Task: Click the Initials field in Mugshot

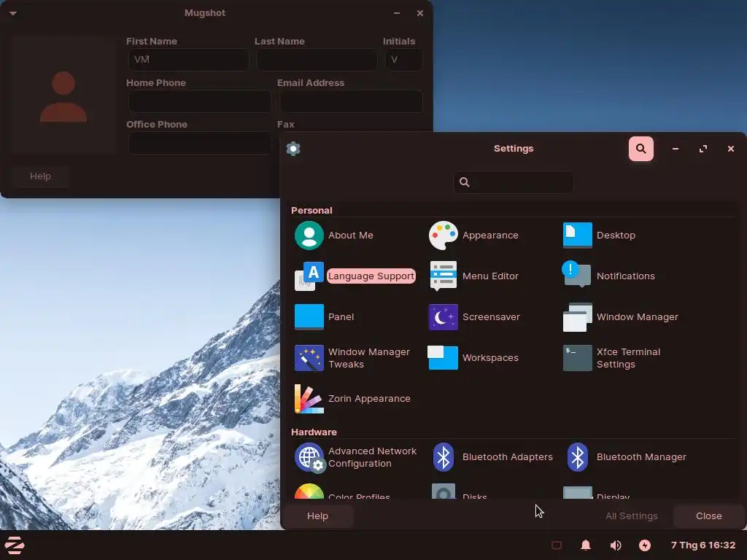Action: pos(404,60)
